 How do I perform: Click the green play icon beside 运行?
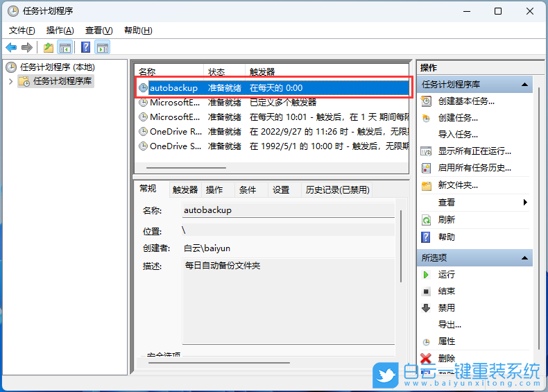[426, 275]
